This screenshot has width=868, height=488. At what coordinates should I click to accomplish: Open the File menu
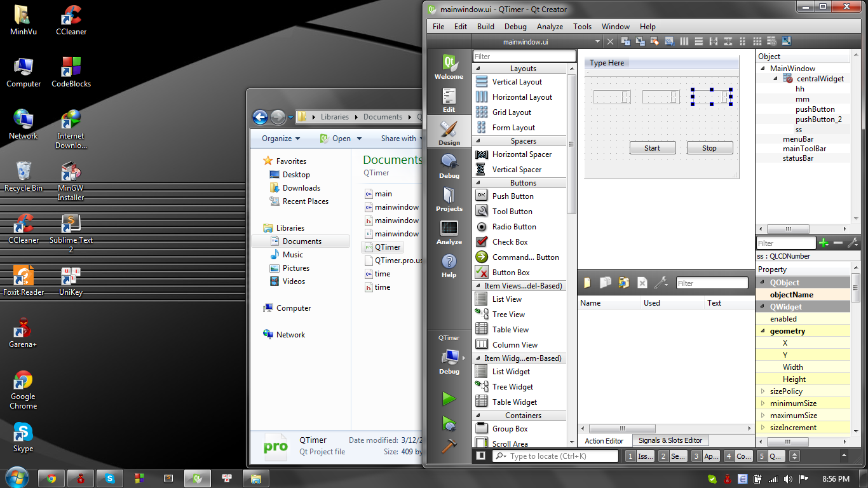pos(438,26)
